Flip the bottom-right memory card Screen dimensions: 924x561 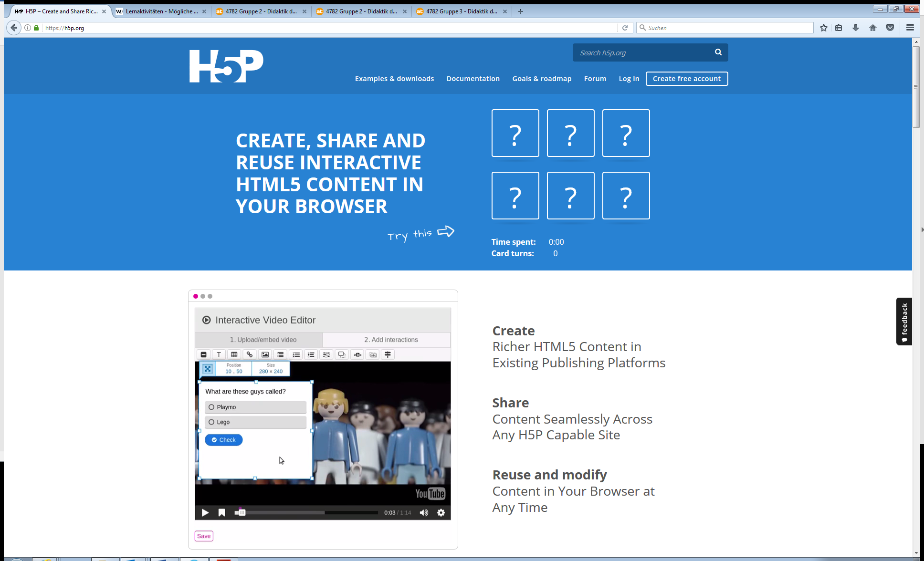[x=626, y=196]
